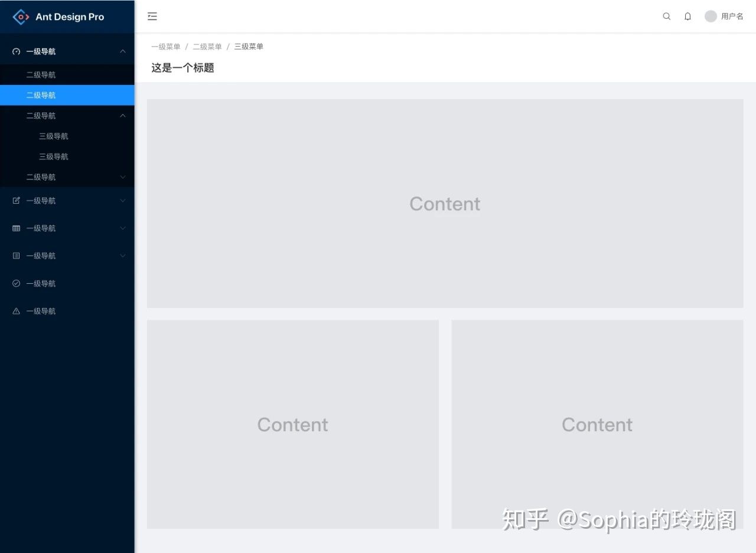Open the list navigation icon in sidebar
756x553 pixels.
click(x=16, y=256)
